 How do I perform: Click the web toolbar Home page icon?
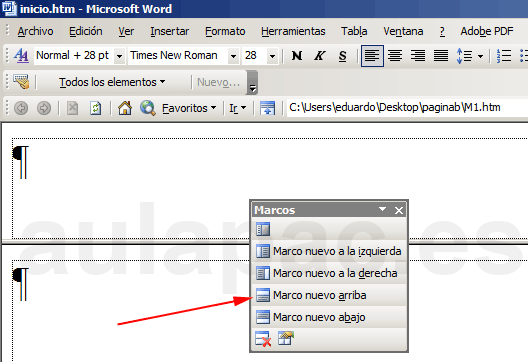[x=125, y=108]
